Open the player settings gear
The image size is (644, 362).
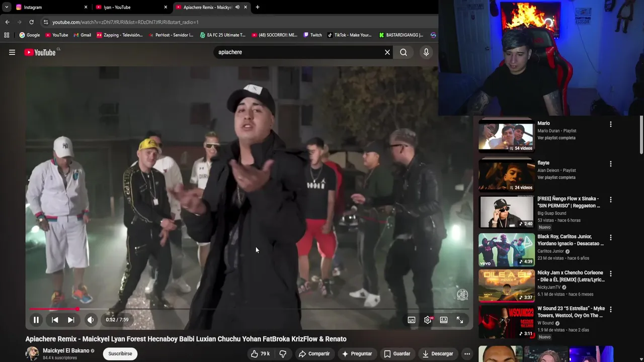click(428, 320)
